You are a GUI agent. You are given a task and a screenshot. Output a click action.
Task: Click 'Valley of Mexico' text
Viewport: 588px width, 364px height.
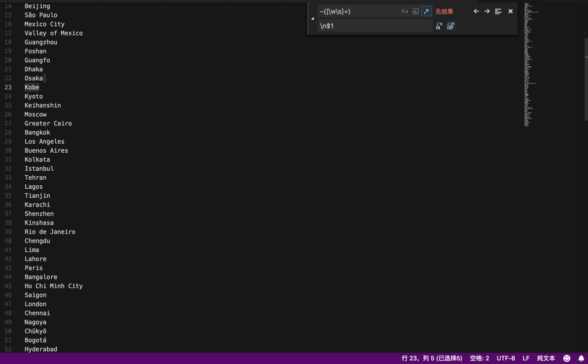click(x=54, y=33)
